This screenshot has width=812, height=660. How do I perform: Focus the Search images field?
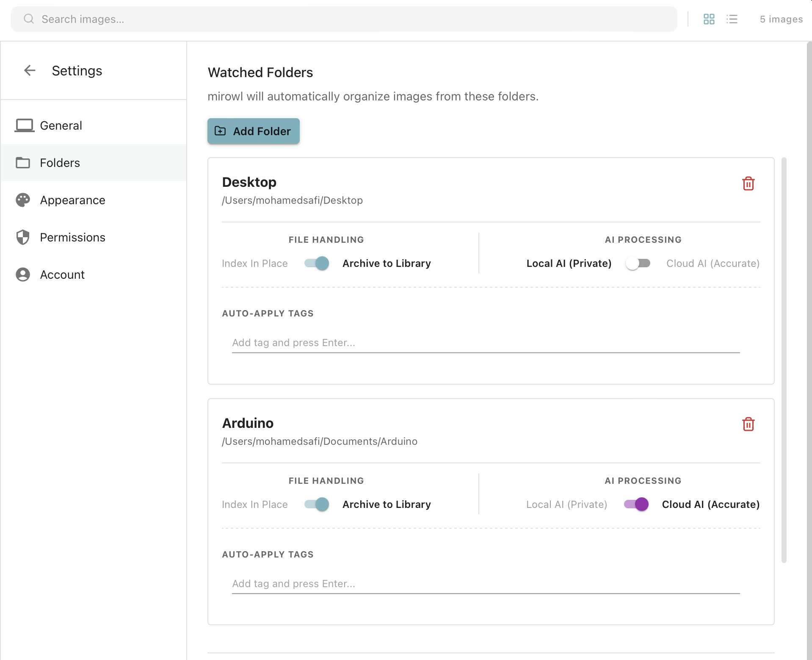(x=344, y=19)
